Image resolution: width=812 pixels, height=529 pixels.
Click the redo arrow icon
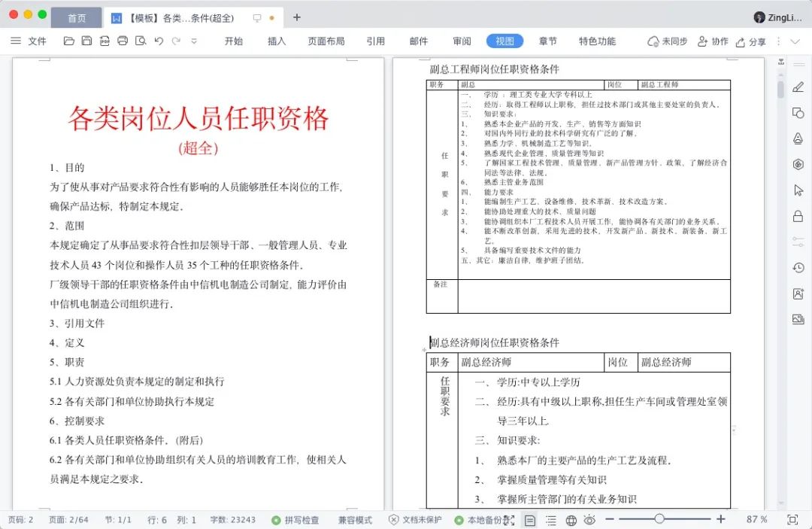point(176,41)
